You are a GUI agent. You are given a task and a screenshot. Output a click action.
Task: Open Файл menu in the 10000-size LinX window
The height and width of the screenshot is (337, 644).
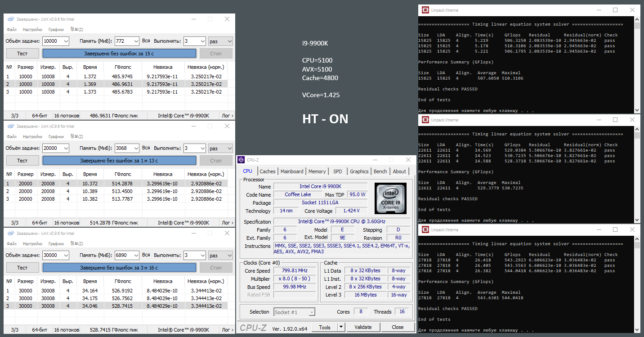click(12, 30)
